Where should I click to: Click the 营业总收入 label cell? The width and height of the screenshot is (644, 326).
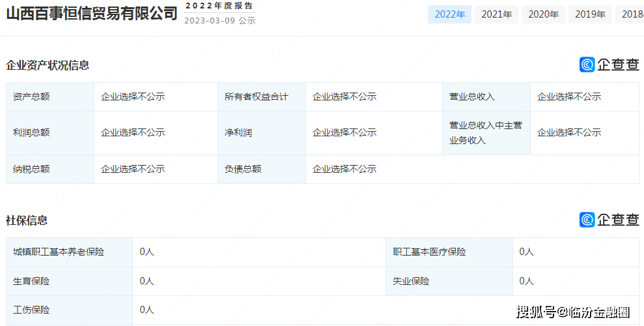(486, 96)
